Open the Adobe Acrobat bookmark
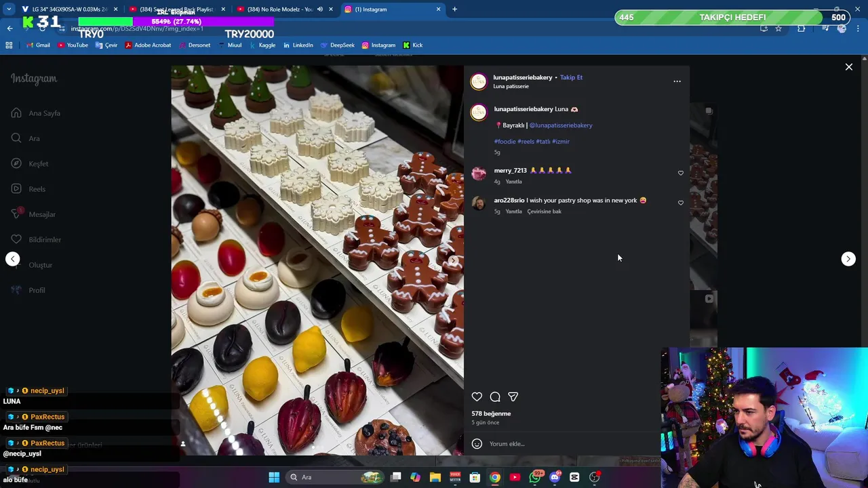The image size is (868, 488). click(x=148, y=45)
